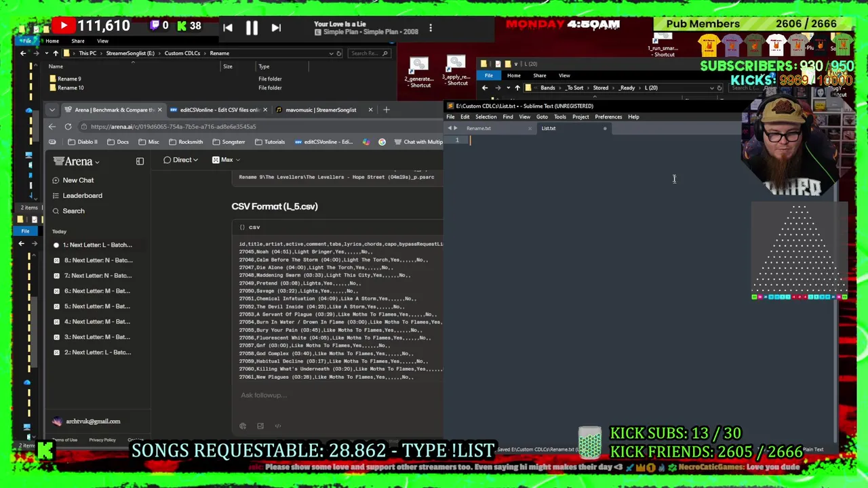Viewport: 868px width, 488px height.
Task: Go back in the browser
Action: [x=52, y=127]
